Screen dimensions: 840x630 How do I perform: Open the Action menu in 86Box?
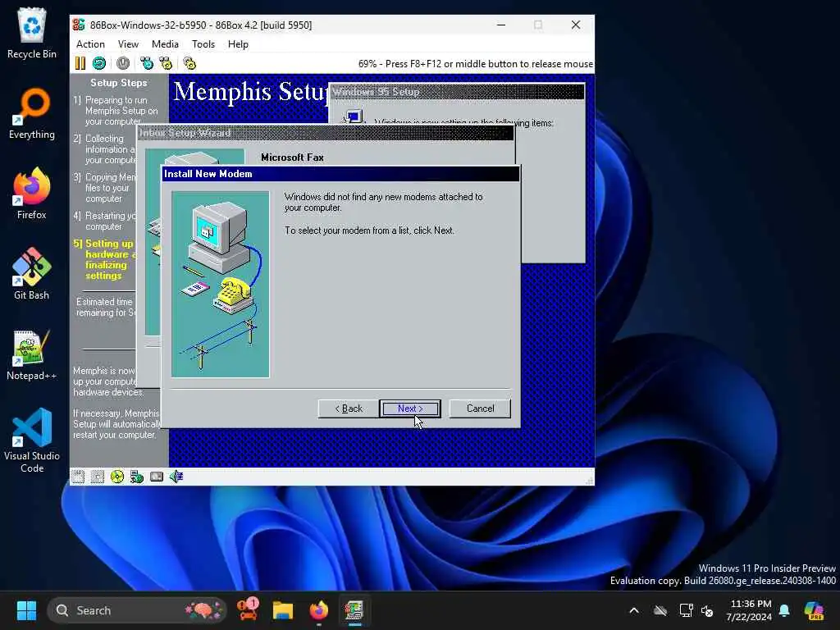[90, 44]
